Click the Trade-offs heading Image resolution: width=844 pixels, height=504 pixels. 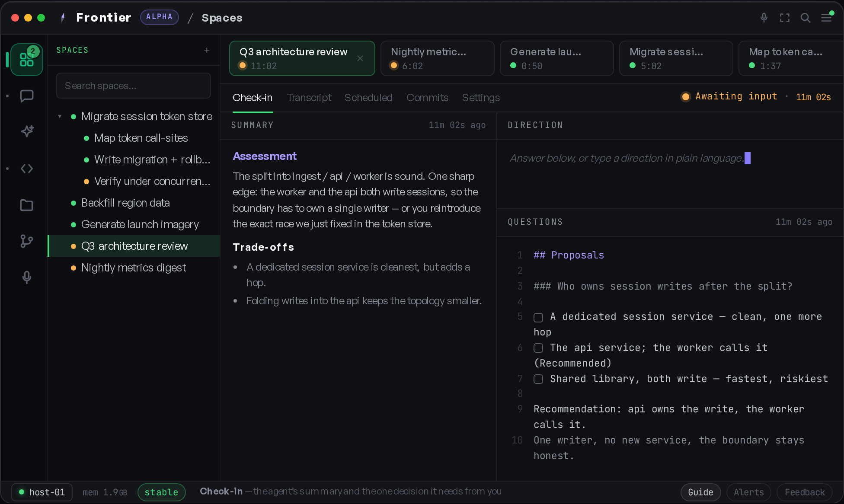[263, 247]
